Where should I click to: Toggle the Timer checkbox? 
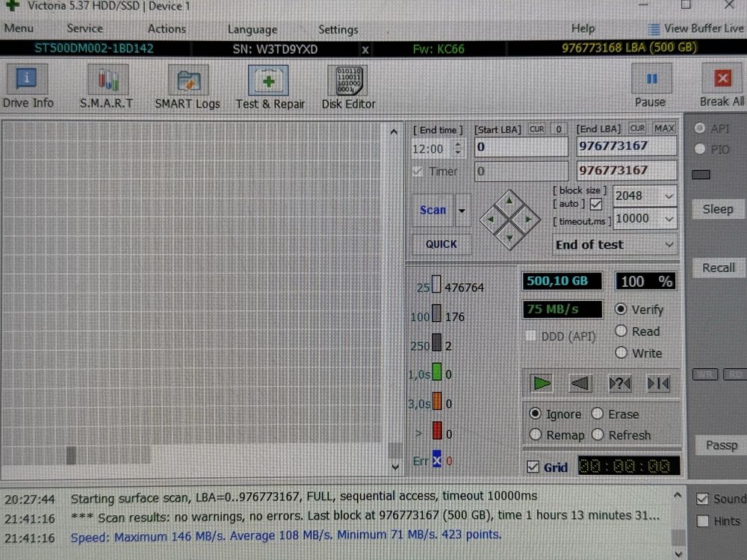[x=418, y=172]
